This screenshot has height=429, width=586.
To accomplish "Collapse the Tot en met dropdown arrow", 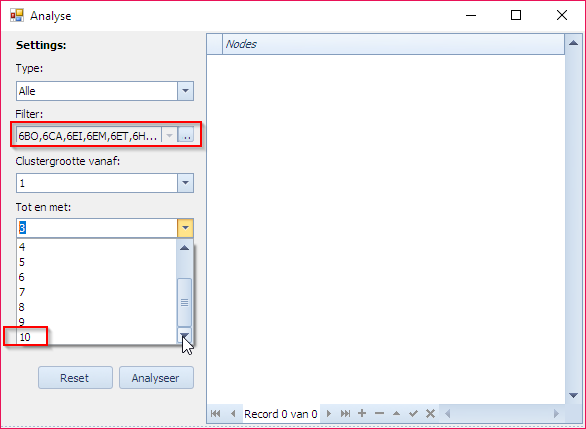I will 185,228.
